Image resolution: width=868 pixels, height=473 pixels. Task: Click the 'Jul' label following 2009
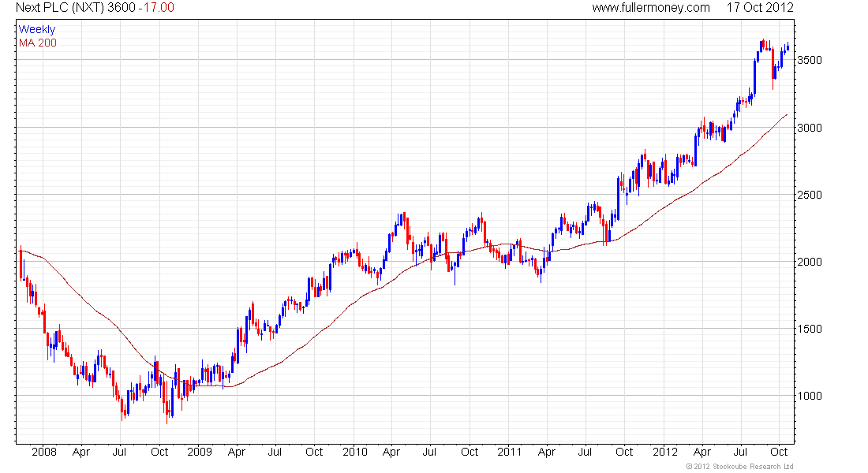click(275, 452)
